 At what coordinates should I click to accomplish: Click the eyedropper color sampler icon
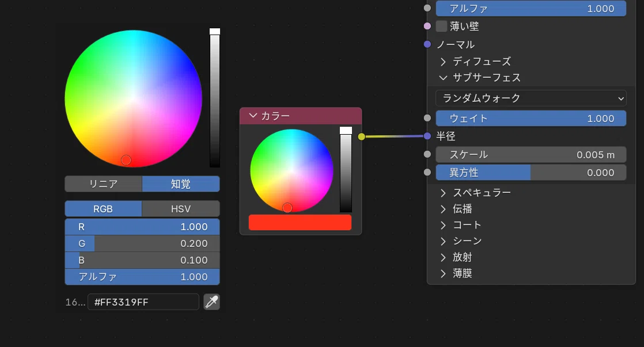coord(211,302)
